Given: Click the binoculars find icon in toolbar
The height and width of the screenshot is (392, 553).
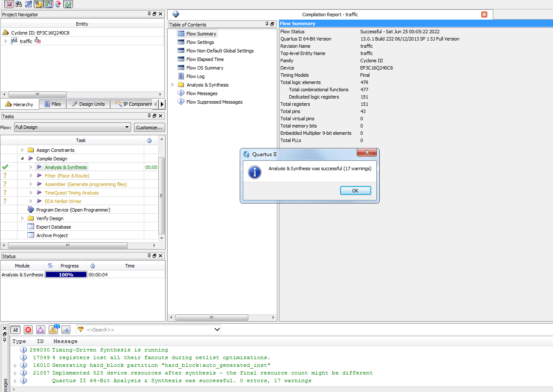Looking at the screenshot, I should (x=18, y=4).
